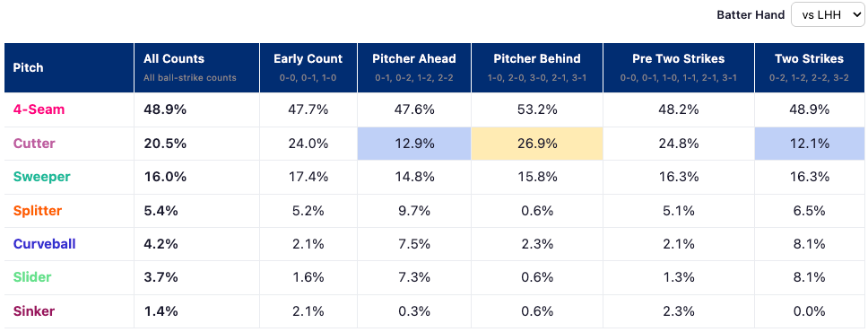868x332 pixels.
Task: Click the Pitch column header
Action: (69, 67)
